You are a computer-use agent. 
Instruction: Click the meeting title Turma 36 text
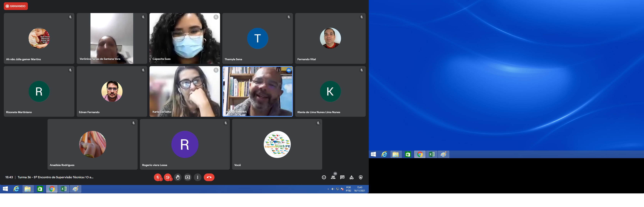(55, 177)
